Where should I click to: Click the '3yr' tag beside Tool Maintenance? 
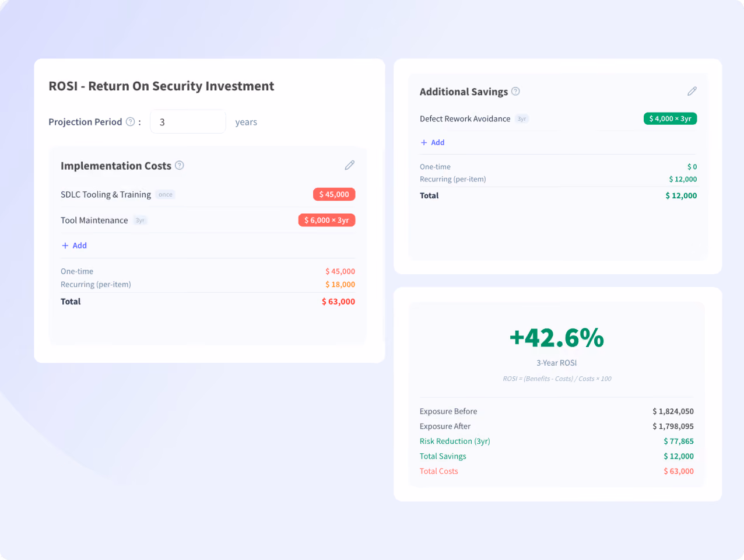tap(140, 220)
